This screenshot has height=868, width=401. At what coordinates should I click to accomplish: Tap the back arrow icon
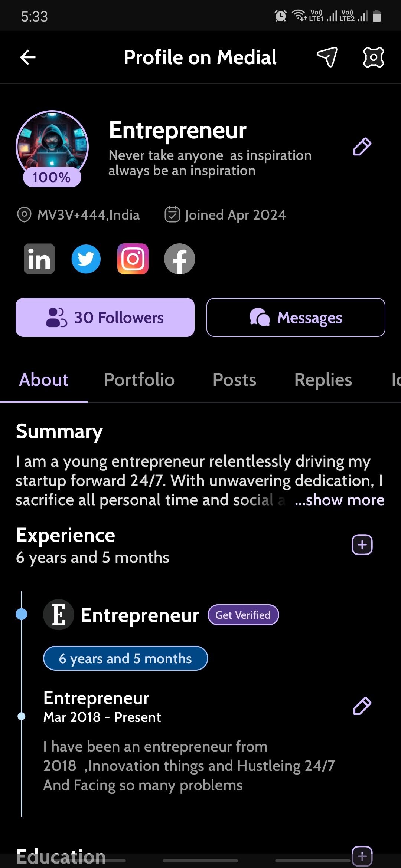pyautogui.click(x=28, y=57)
